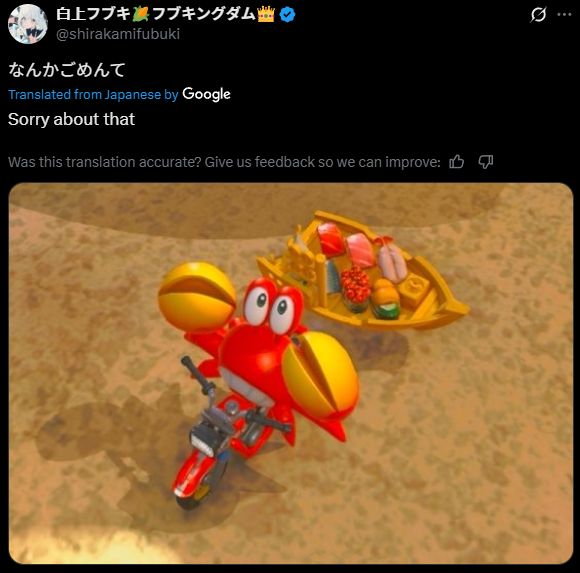Visit the @shirakamifubuki handle
580x573 pixels.
(118, 34)
